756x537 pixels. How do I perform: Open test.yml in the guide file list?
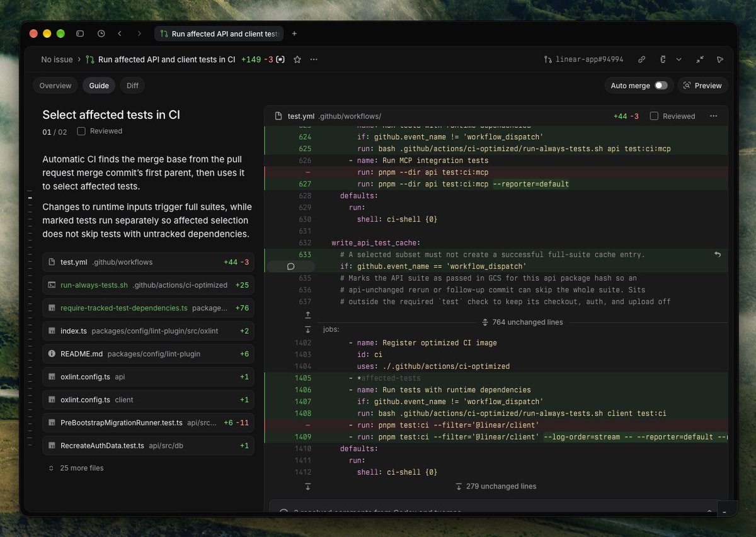148,262
